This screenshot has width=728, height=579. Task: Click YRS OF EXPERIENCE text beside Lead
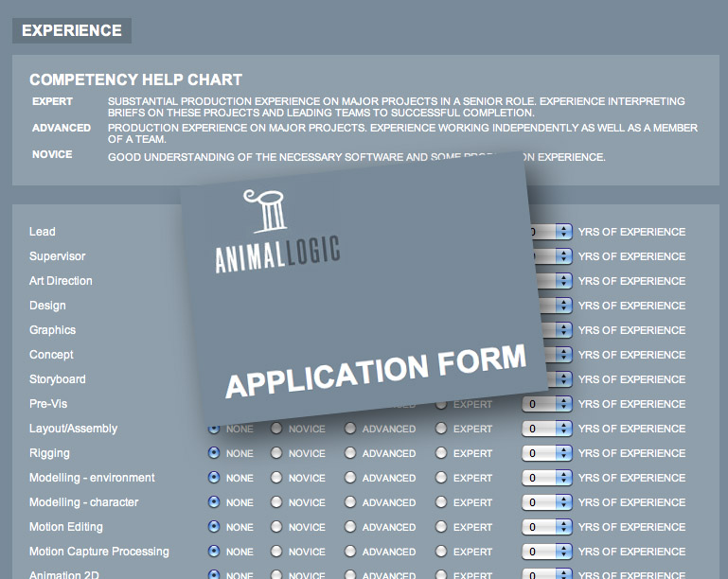coord(631,232)
